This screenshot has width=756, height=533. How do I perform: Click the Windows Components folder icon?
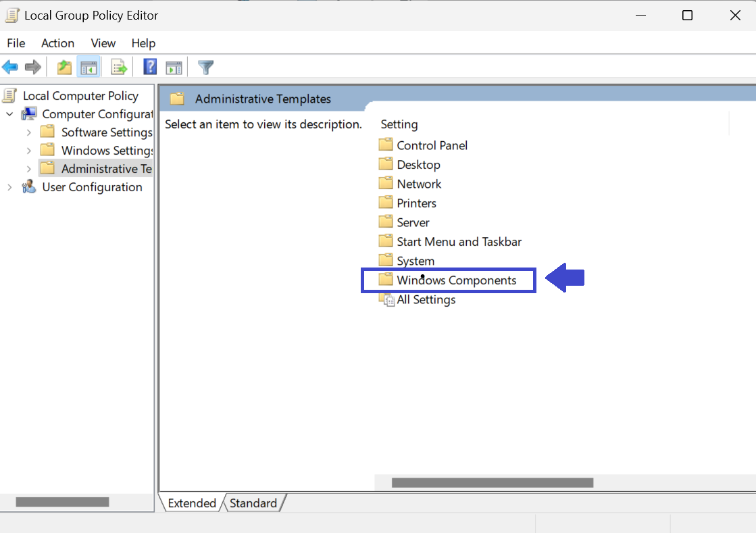pos(386,280)
